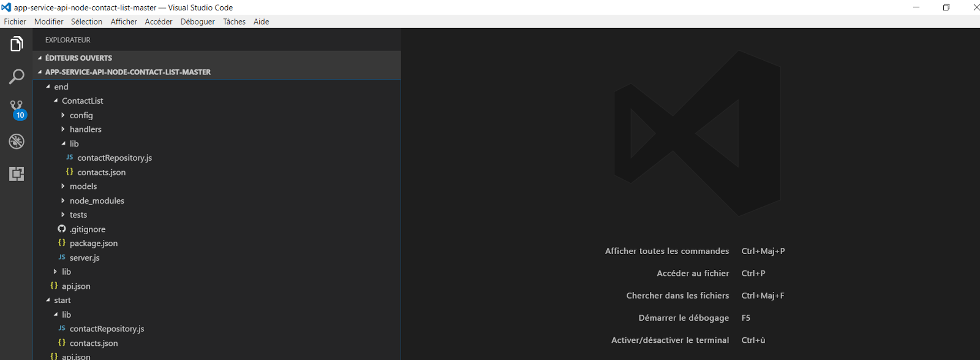980x360 pixels.
Task: Open Source Control view with 10 badge
Action: click(x=17, y=110)
